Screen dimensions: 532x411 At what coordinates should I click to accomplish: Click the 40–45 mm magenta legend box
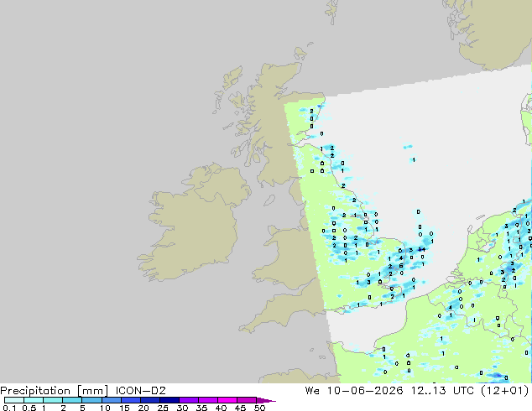(227, 400)
